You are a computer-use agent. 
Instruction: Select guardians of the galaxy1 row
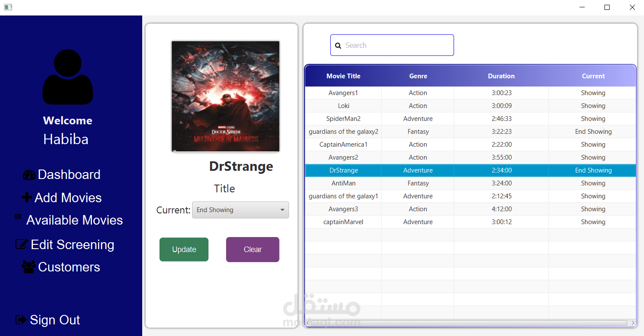470,196
